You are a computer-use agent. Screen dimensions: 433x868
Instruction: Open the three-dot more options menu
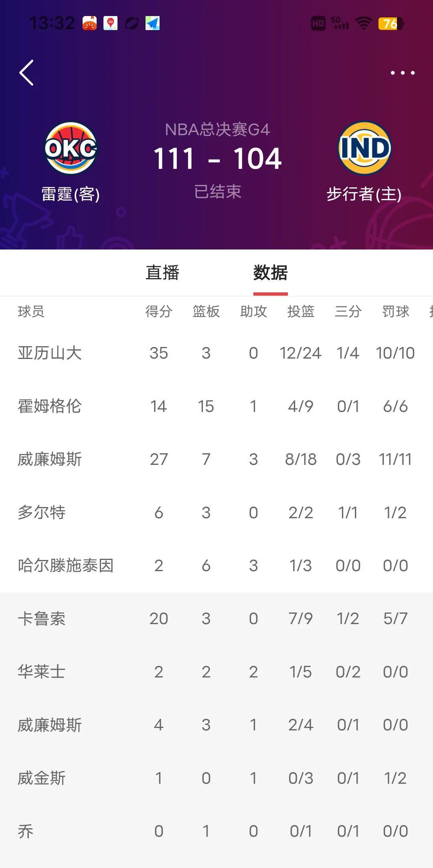[x=403, y=73]
